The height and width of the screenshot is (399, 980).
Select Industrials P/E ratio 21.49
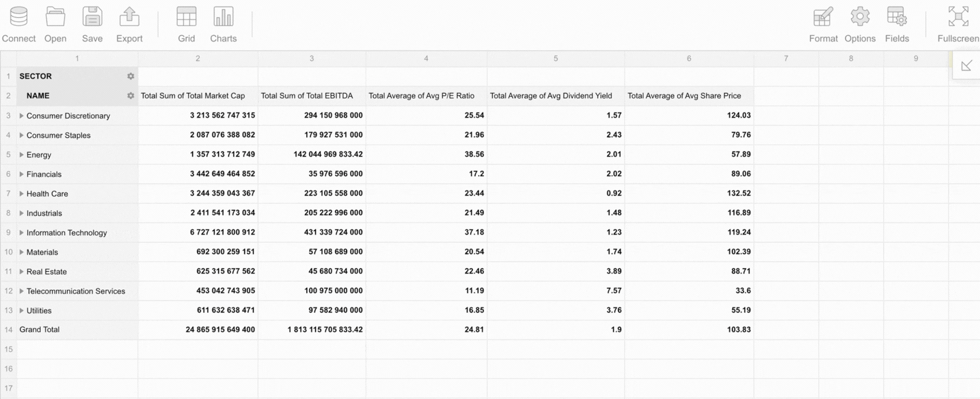pos(426,212)
